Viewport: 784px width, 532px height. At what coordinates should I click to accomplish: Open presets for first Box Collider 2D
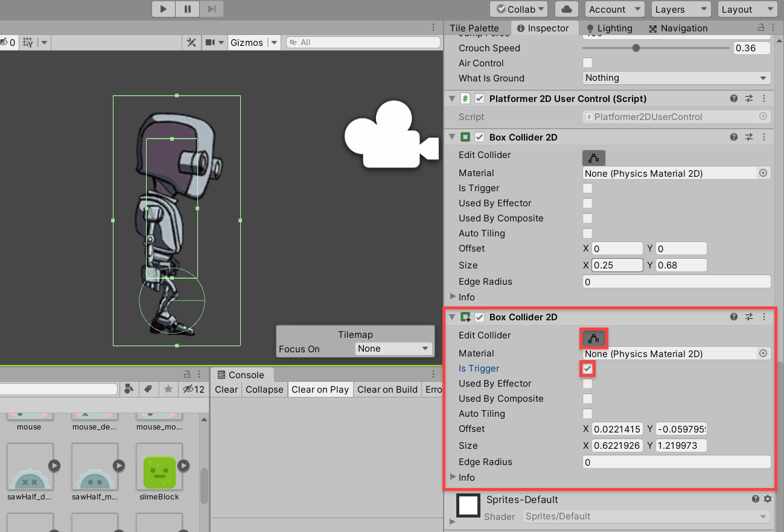(x=749, y=137)
